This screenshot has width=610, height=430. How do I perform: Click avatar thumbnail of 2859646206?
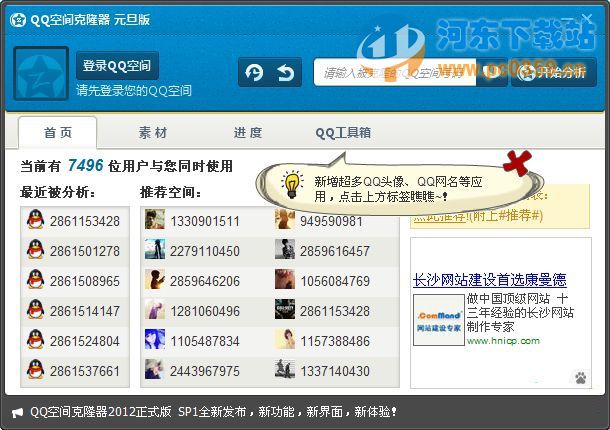(155, 279)
